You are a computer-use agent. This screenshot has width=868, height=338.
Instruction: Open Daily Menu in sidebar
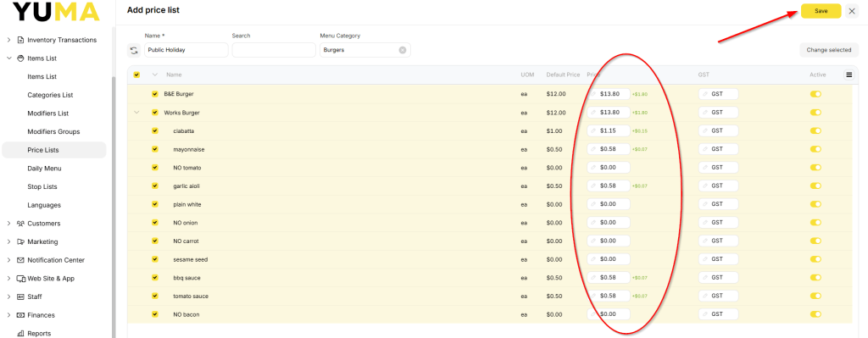click(44, 169)
